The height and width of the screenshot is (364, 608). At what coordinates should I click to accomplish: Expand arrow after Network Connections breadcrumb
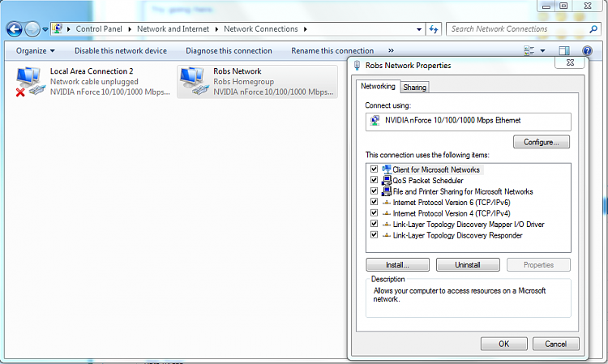[305, 29]
